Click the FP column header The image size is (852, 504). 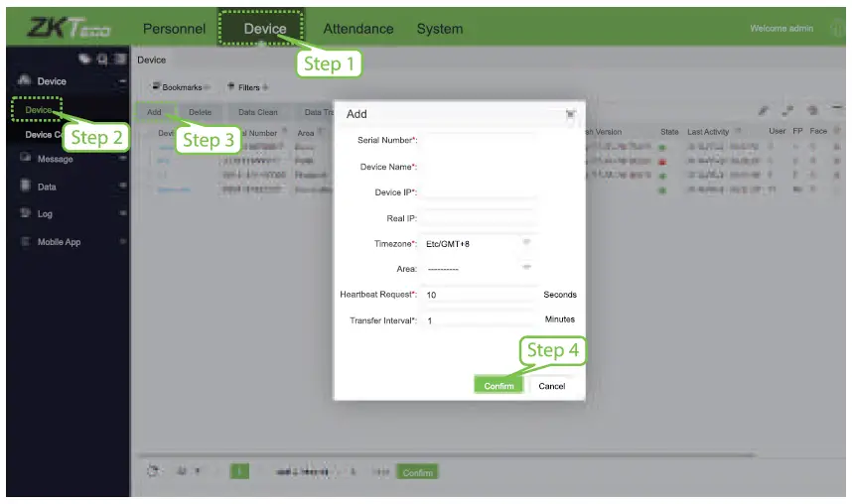tap(797, 131)
